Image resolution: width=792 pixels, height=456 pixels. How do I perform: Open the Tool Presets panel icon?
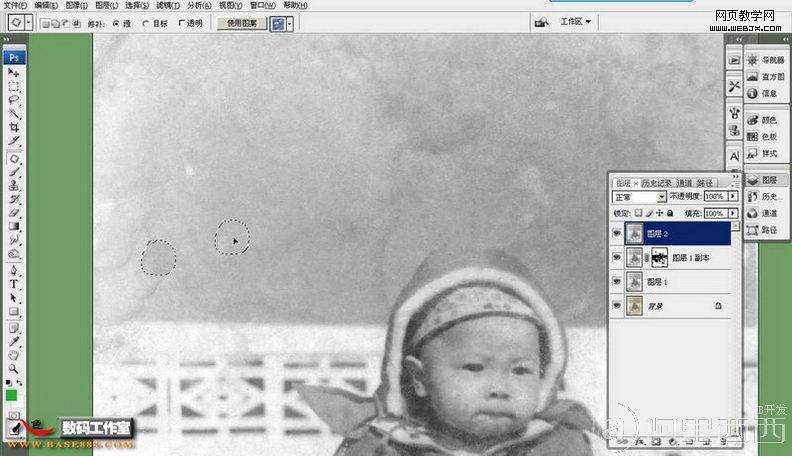pyautogui.click(x=734, y=87)
